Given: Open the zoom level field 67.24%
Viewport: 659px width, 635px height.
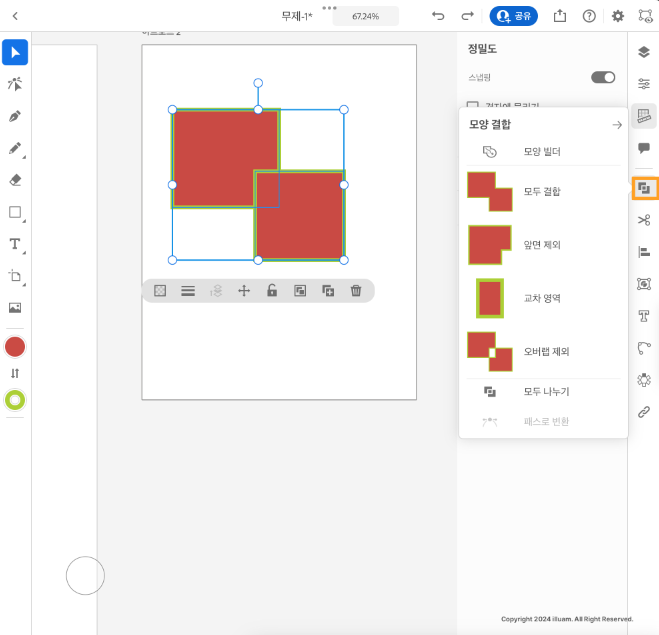Looking at the screenshot, I should coord(365,16).
